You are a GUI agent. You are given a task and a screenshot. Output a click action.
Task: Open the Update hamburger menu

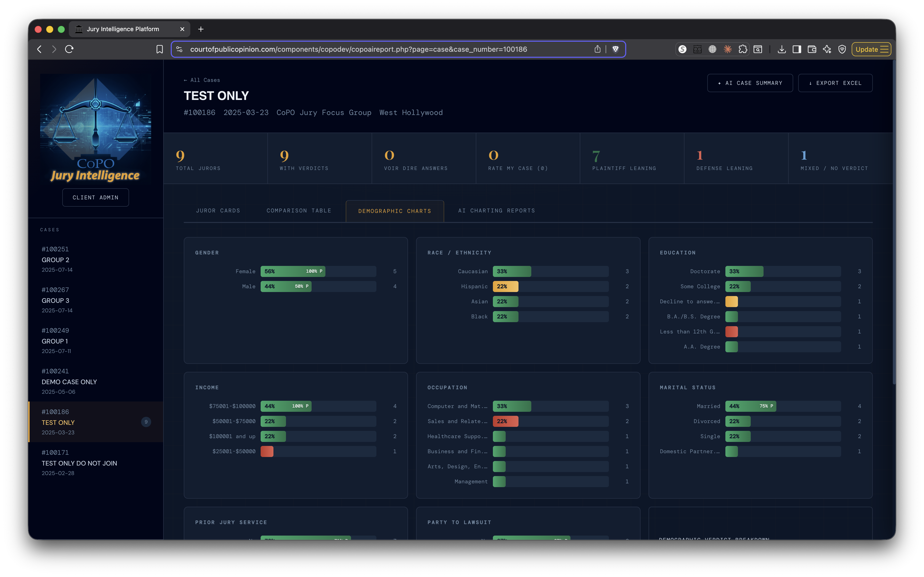point(871,49)
